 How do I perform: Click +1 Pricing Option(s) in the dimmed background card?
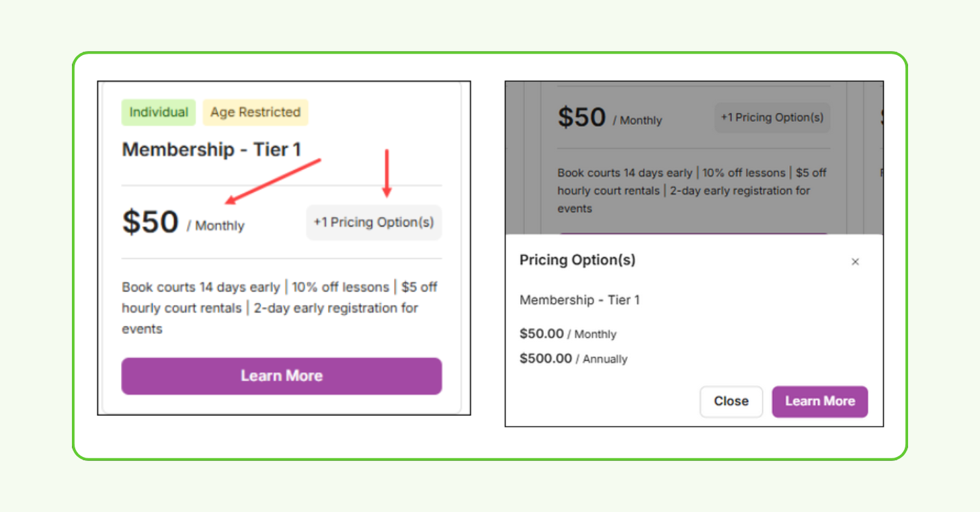point(772,117)
